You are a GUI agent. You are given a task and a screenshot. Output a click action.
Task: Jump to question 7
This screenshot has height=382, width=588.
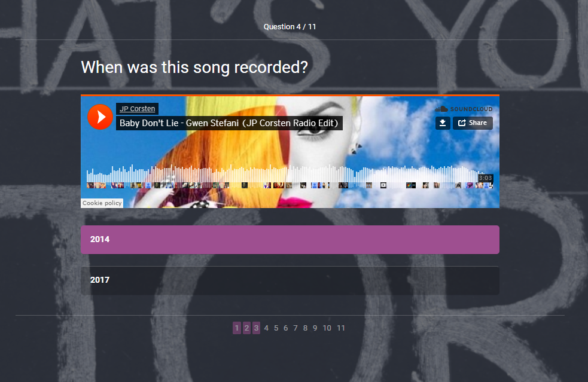tap(295, 328)
